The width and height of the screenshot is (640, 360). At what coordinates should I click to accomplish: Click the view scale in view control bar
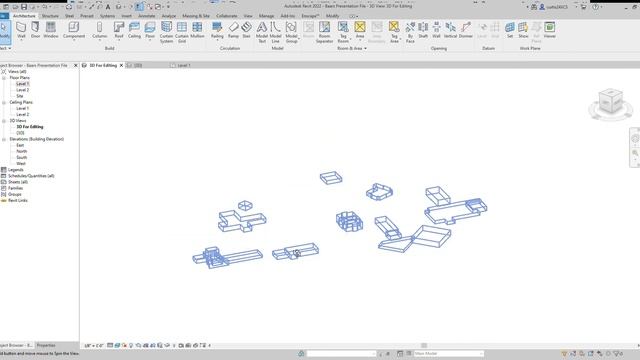[x=94, y=345]
